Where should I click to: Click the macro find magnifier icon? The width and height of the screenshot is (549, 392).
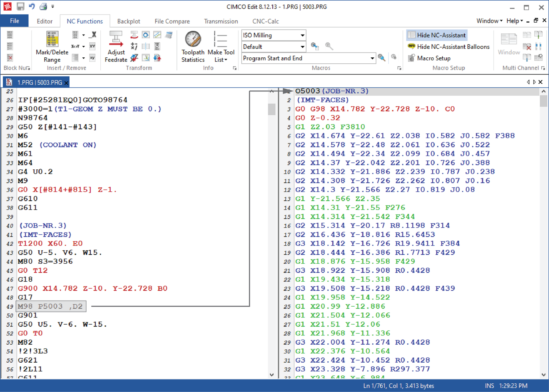[381, 57]
